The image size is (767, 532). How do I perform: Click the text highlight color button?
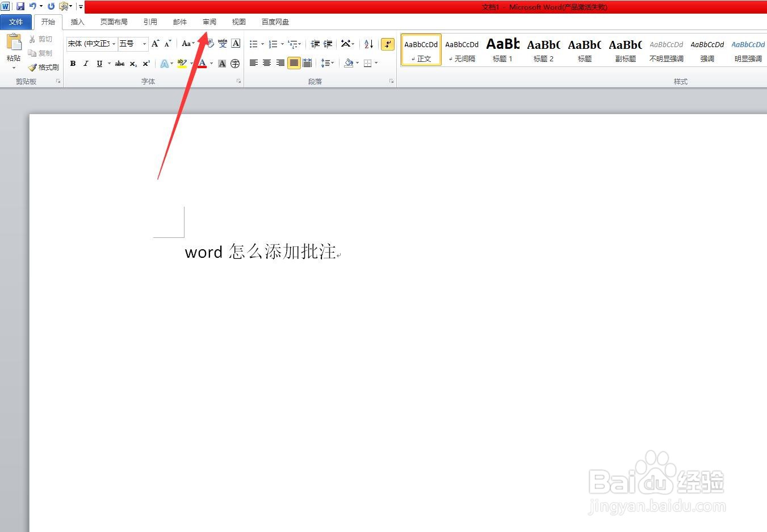(181, 64)
